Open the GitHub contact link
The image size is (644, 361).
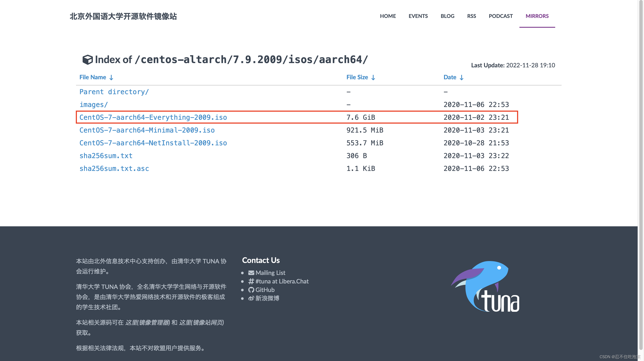coord(265,290)
